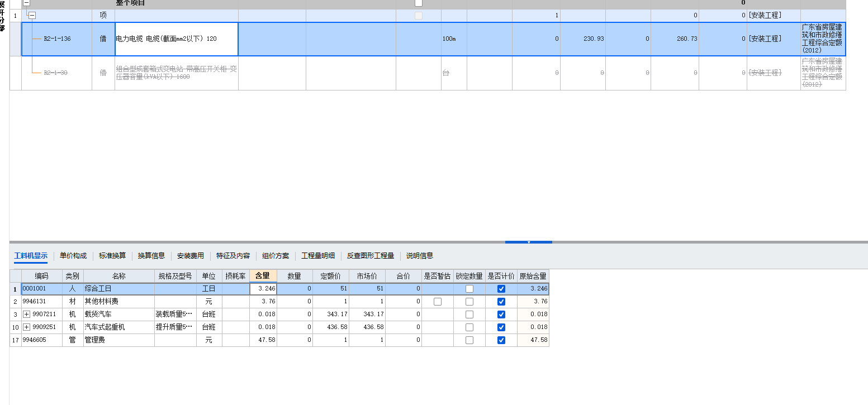Click the 管理费 name cell

coord(119,340)
